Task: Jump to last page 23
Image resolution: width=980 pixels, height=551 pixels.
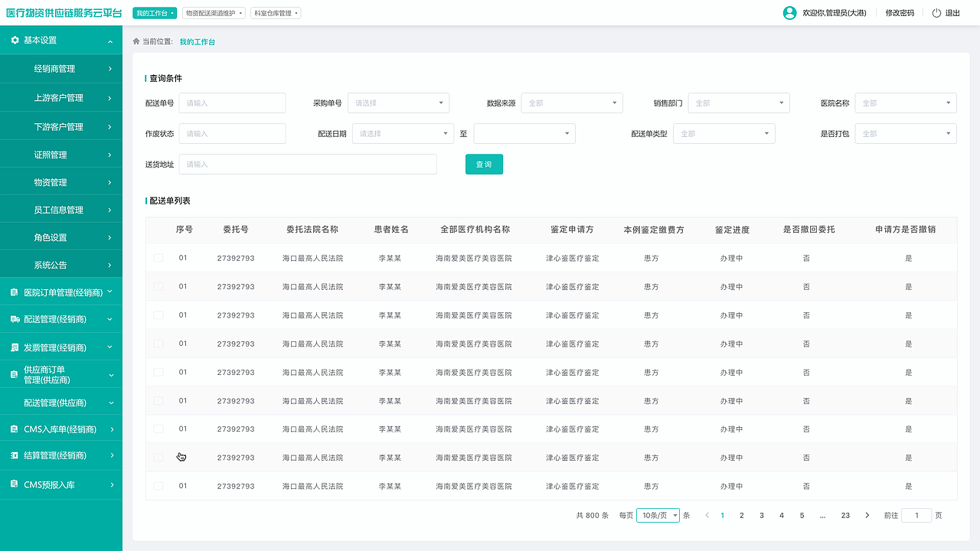Action: (x=845, y=516)
